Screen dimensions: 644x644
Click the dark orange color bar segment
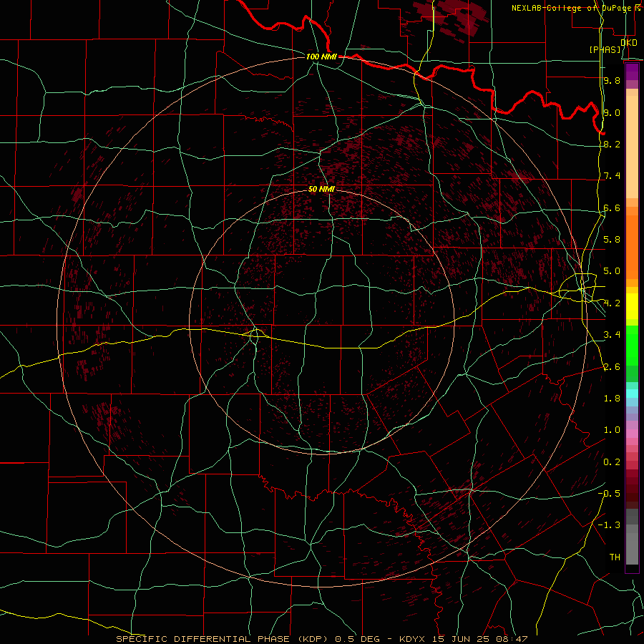632,246
